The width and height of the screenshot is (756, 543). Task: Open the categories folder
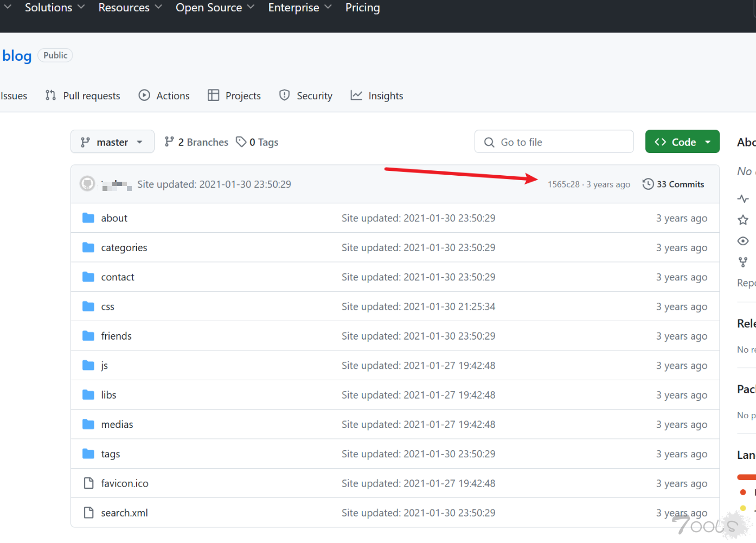tap(124, 248)
